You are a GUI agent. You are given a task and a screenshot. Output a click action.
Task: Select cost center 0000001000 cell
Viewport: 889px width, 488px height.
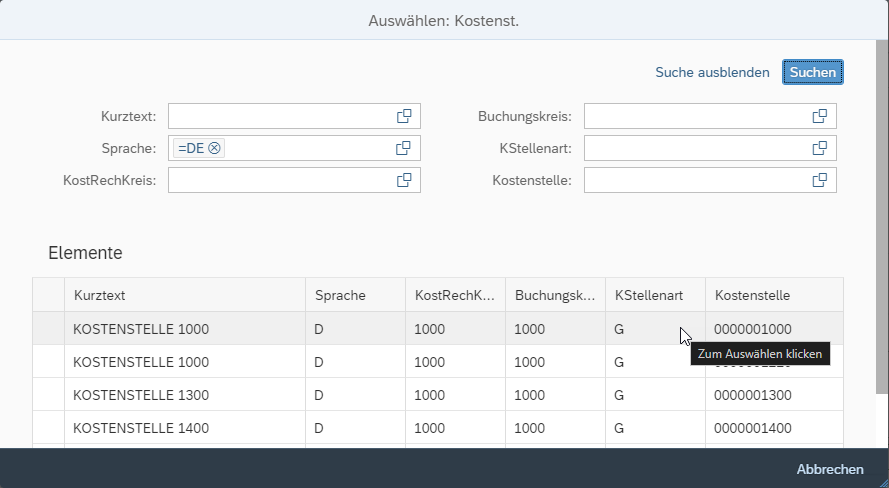(x=774, y=329)
